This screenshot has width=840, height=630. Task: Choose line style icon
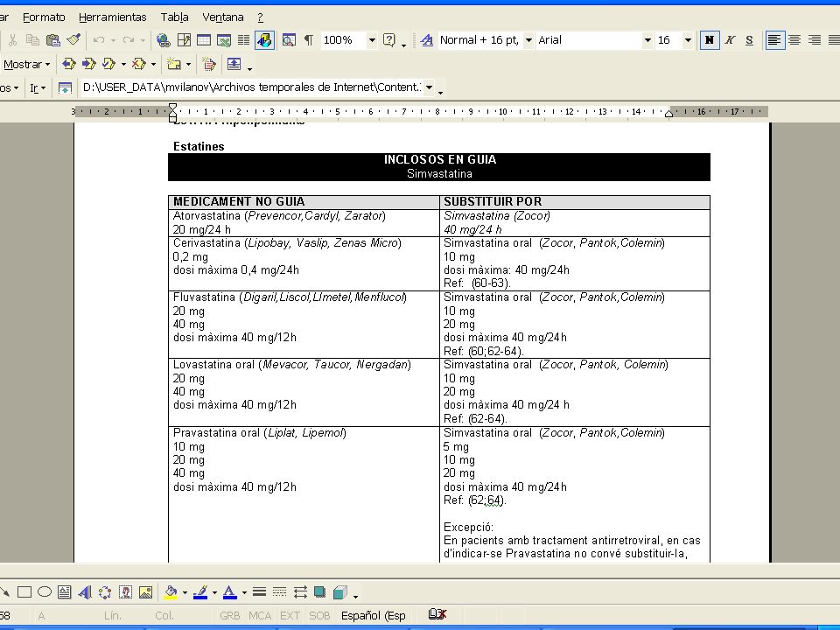click(259, 592)
